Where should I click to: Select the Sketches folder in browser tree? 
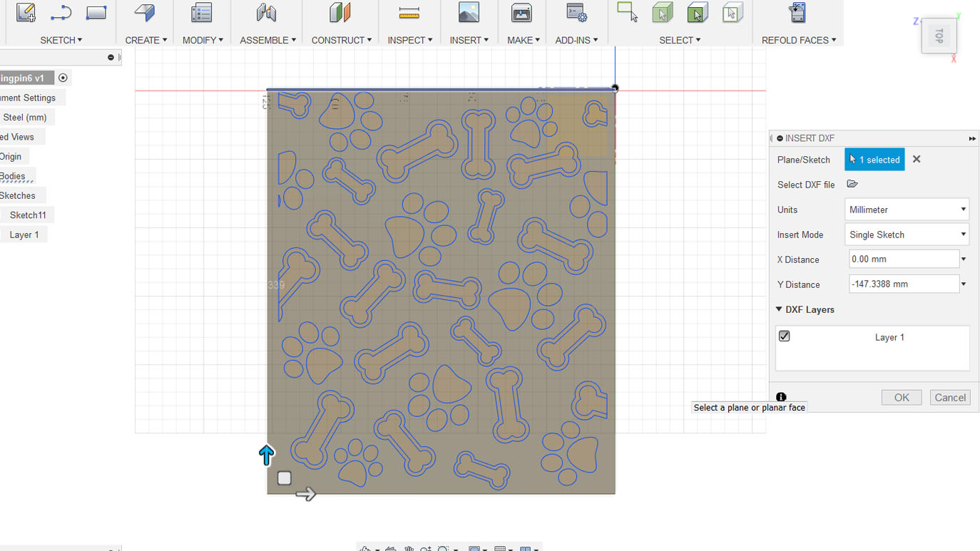(18, 195)
